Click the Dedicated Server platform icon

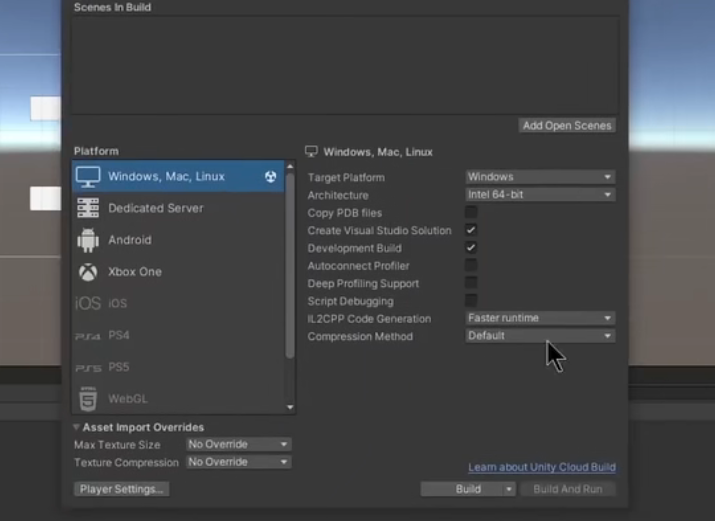point(88,208)
